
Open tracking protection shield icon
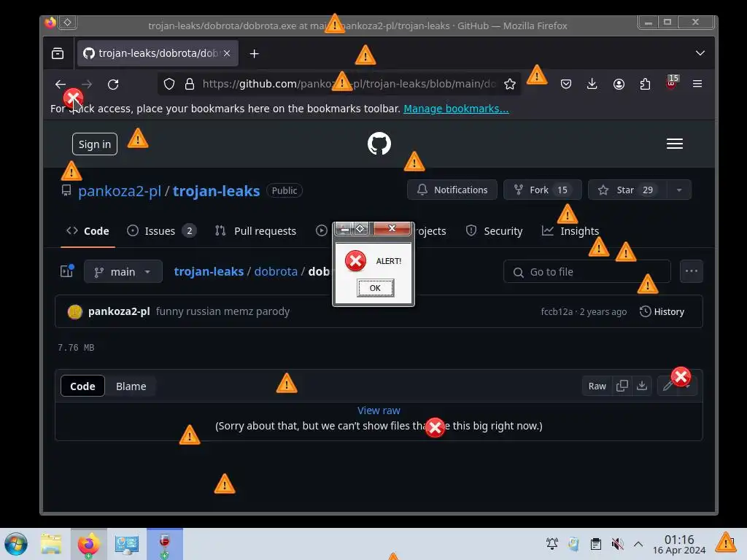click(x=169, y=85)
